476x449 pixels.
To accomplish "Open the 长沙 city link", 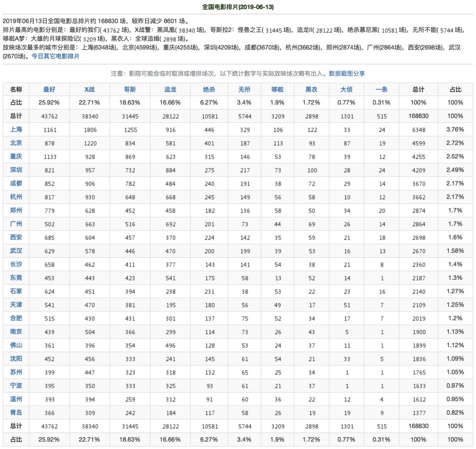I will pos(16,264).
